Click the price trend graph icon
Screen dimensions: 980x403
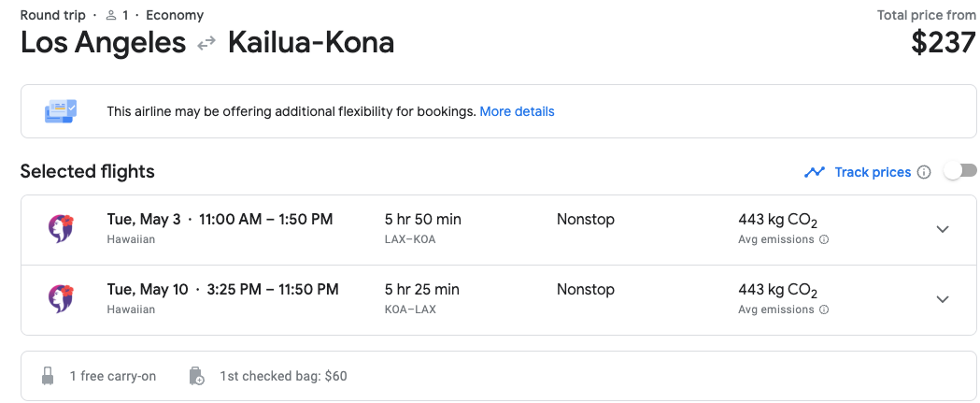(x=815, y=172)
